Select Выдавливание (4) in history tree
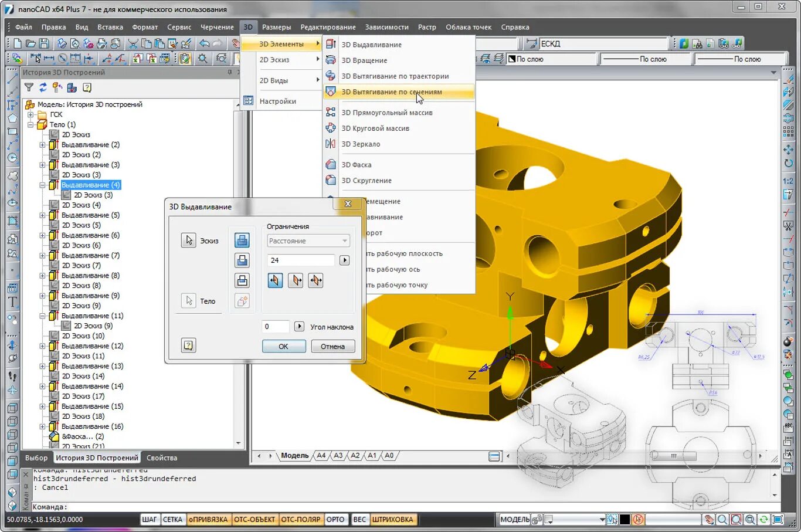 click(91, 185)
